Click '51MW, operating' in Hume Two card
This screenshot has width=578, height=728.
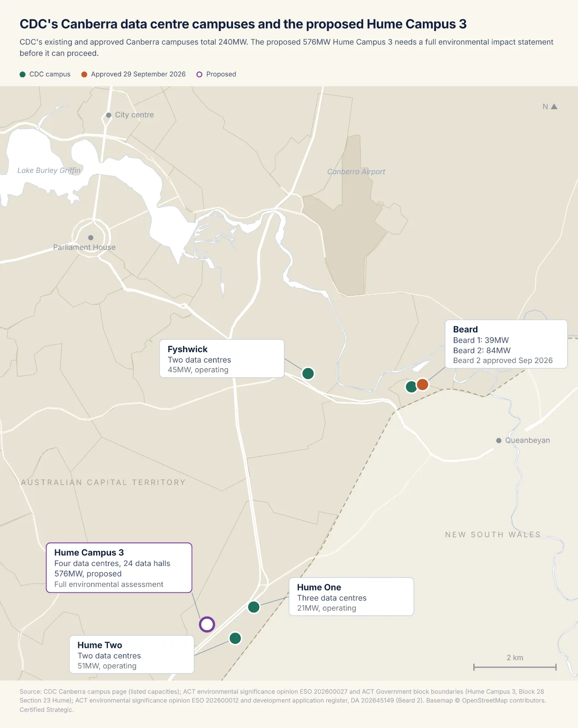107,666
